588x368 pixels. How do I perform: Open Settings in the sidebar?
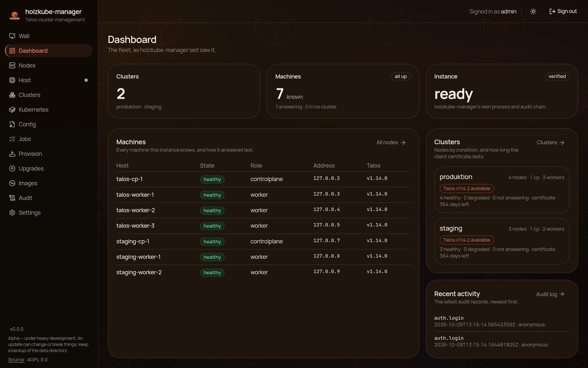click(49, 213)
